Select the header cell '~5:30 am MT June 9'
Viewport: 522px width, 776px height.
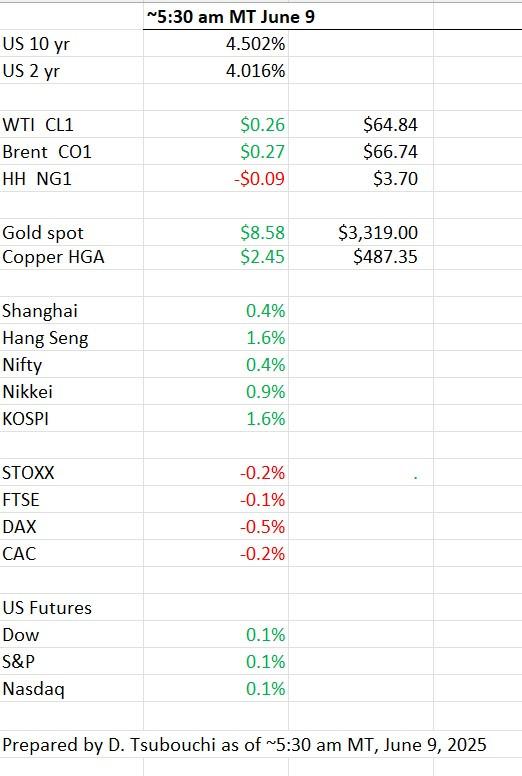point(231,17)
